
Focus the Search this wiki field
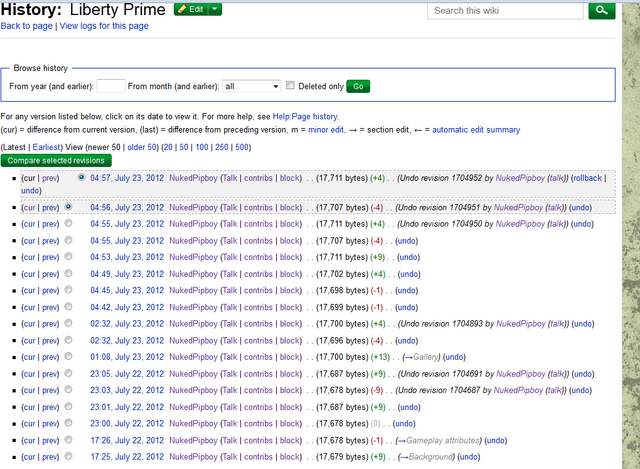(x=505, y=11)
